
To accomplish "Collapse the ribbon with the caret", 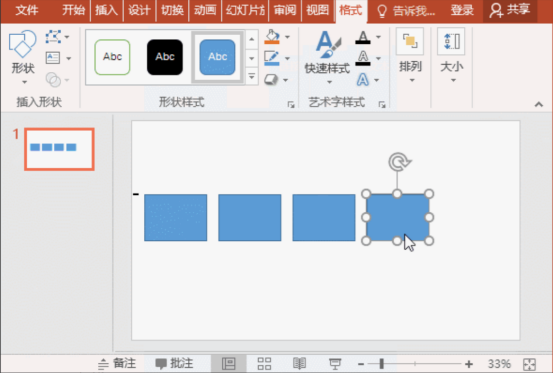I will click(x=539, y=104).
